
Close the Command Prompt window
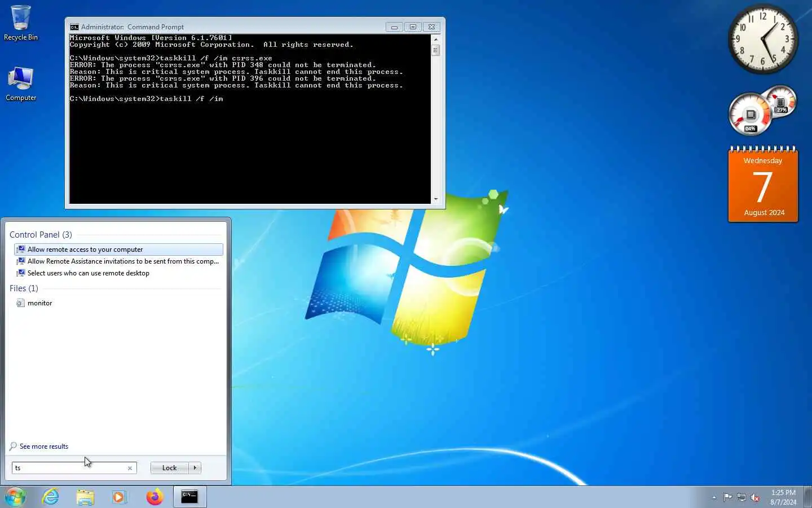pos(431,27)
